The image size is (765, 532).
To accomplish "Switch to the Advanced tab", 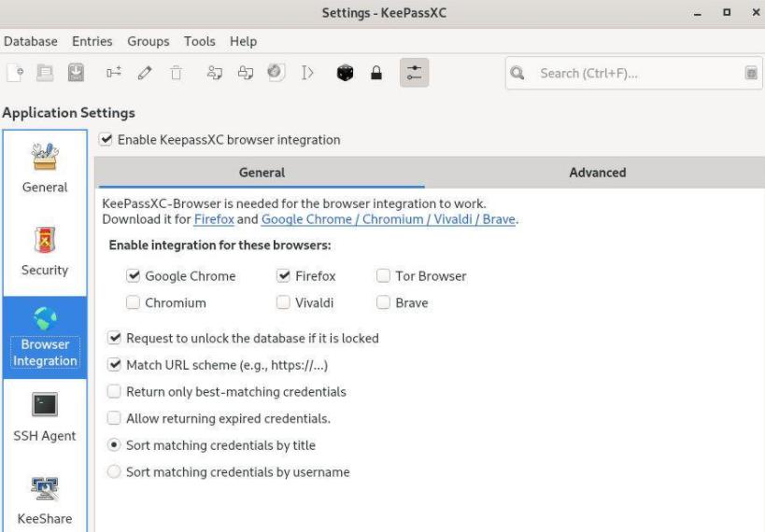I will point(597,173).
